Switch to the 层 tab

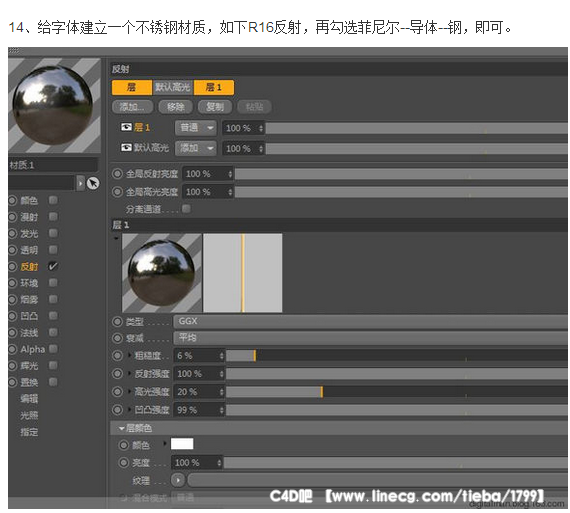pyautogui.click(x=132, y=87)
